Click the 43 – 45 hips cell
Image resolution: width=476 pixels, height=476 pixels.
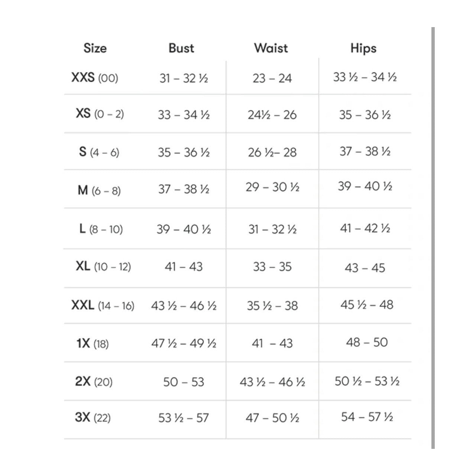tap(365, 268)
